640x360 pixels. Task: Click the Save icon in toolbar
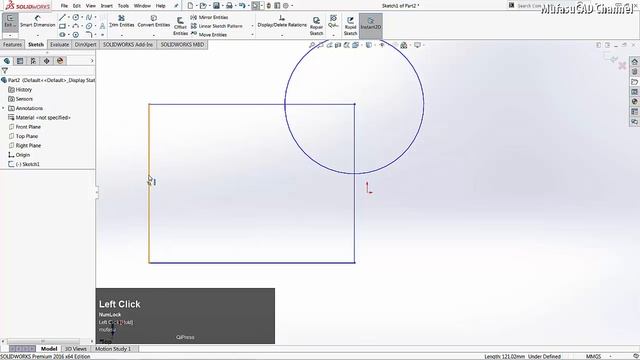click(216, 6)
